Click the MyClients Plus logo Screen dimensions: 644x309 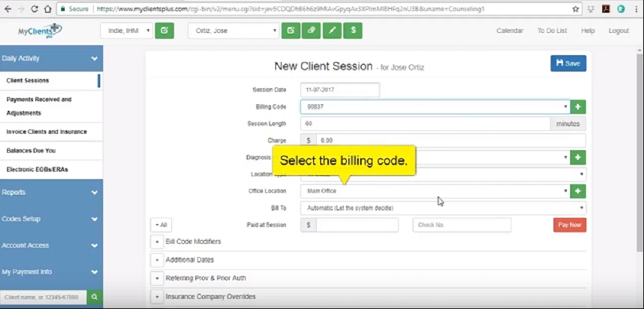[x=40, y=30]
